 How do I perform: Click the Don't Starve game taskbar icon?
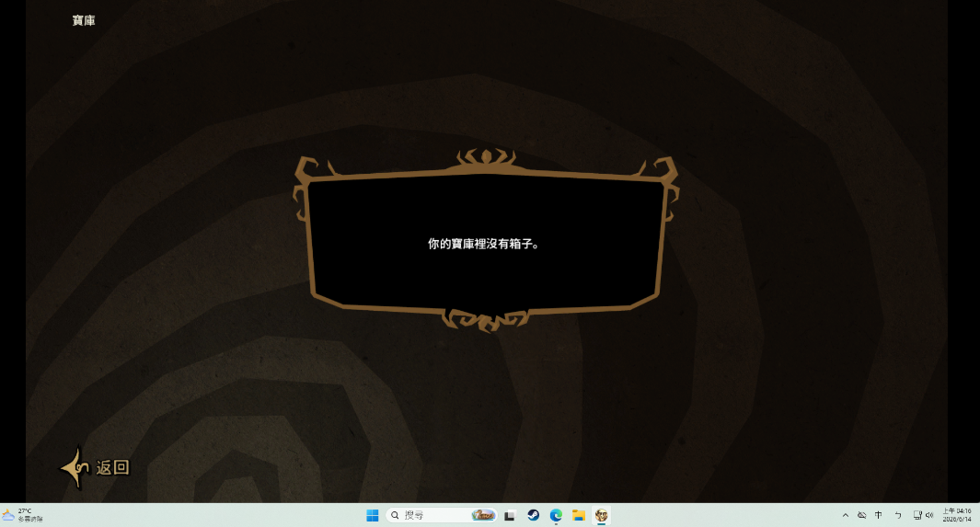point(601,515)
